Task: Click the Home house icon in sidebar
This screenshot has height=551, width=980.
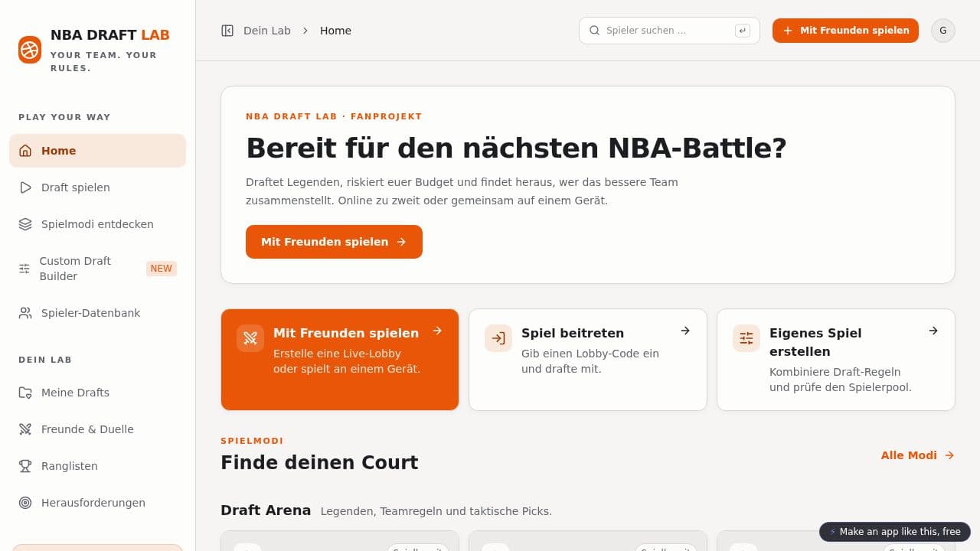Action: (x=25, y=151)
